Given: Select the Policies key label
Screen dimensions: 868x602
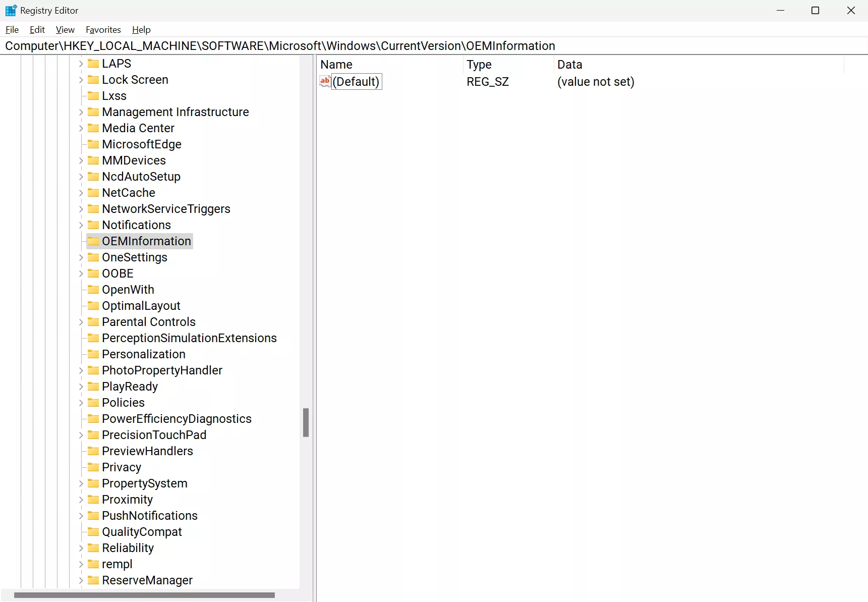Looking at the screenshot, I should [123, 403].
